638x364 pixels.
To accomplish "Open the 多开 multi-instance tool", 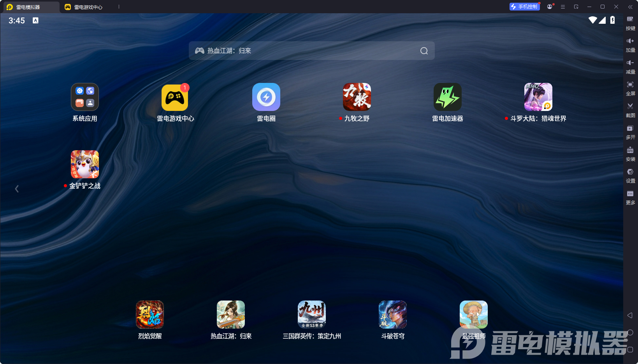I will [x=630, y=132].
